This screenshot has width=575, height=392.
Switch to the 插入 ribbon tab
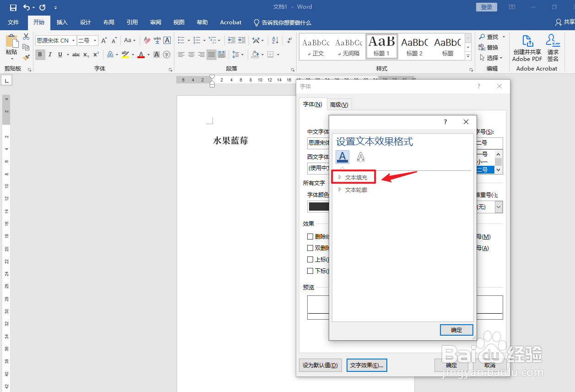coord(62,22)
